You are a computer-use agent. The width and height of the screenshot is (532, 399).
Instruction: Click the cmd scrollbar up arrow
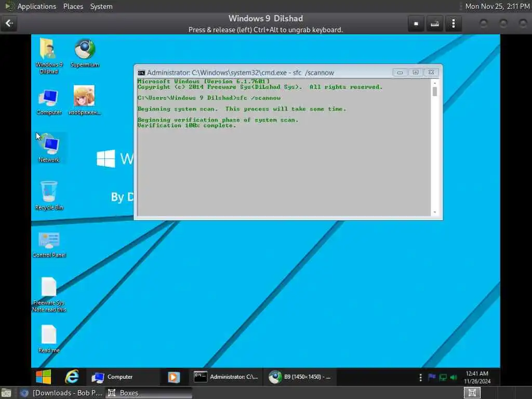click(435, 83)
